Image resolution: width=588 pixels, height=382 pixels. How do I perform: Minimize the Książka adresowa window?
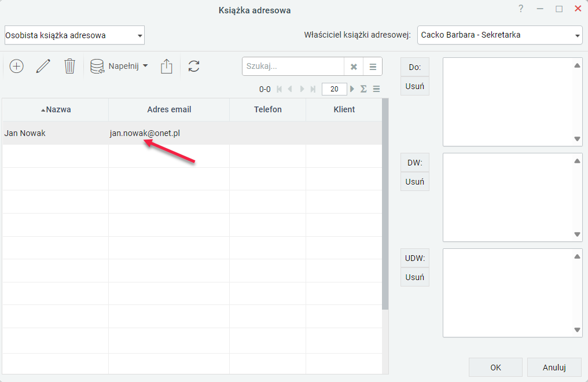(540, 9)
